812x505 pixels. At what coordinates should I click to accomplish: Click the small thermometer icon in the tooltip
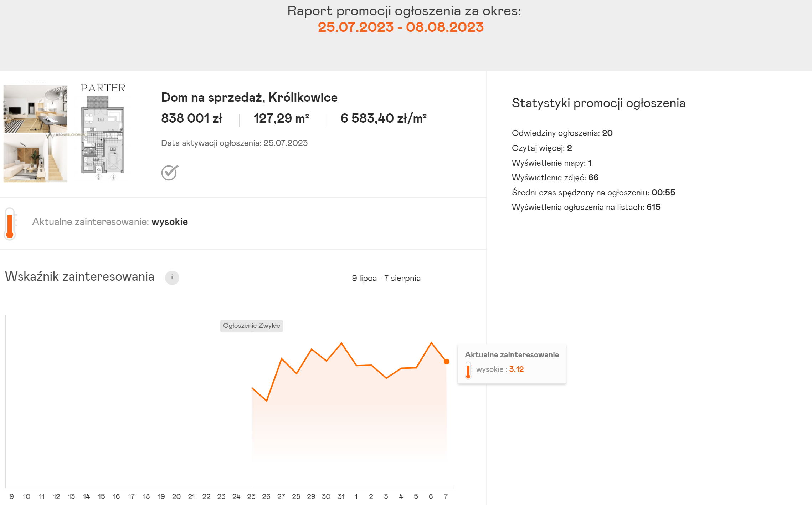coord(468,371)
